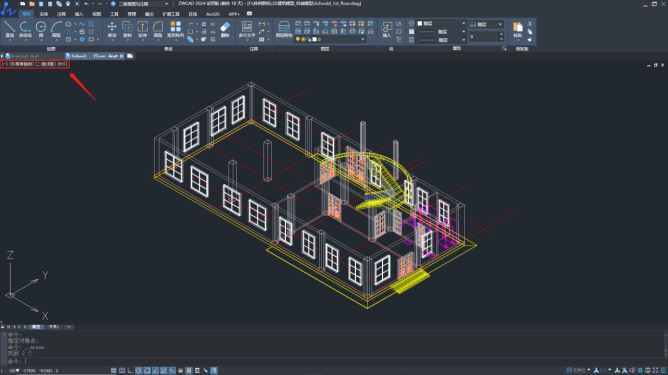Open the ArcGIS ribbon tab
This screenshot has width=668, height=375.
pos(213,14)
